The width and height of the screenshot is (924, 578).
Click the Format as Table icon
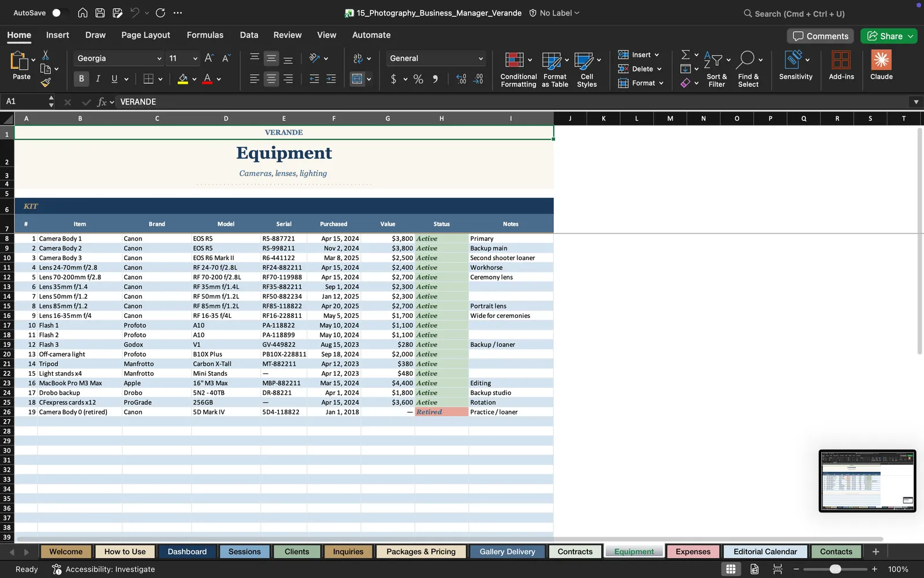(552, 61)
